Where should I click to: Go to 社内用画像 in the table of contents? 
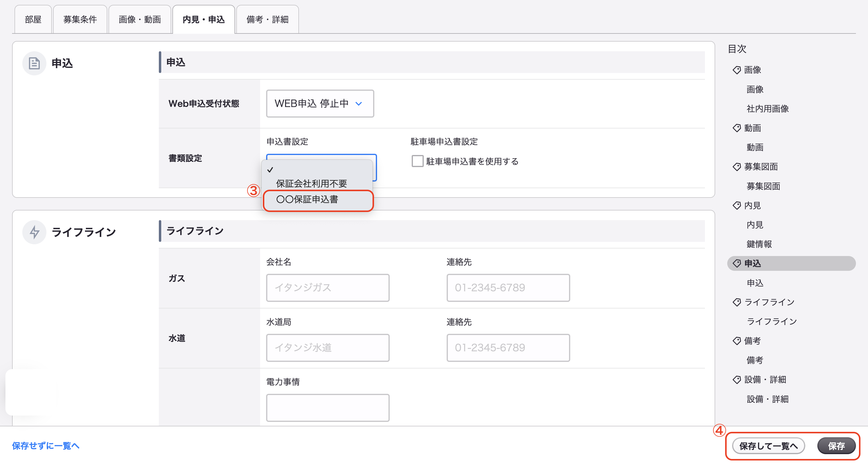click(x=768, y=109)
